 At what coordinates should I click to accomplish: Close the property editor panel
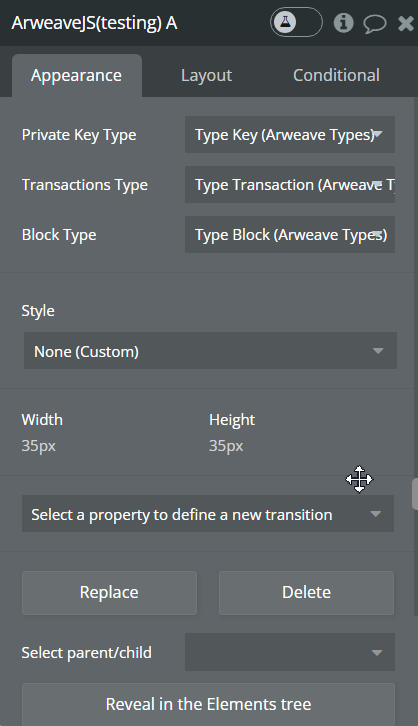pos(406,23)
